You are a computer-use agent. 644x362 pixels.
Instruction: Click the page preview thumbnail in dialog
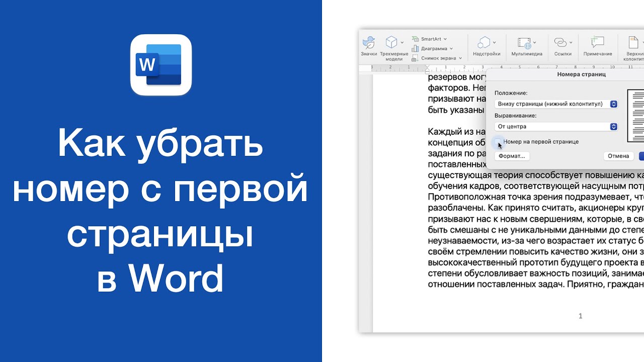(x=635, y=116)
